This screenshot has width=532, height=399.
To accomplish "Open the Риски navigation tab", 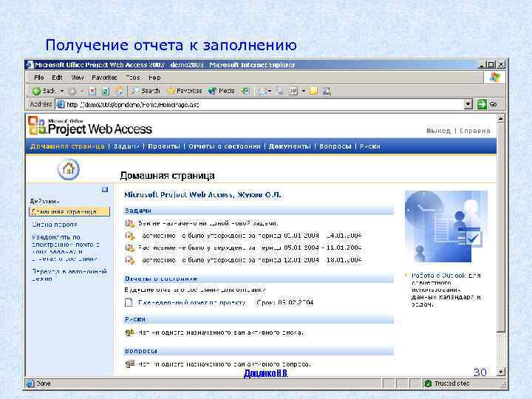I will click(370, 146).
